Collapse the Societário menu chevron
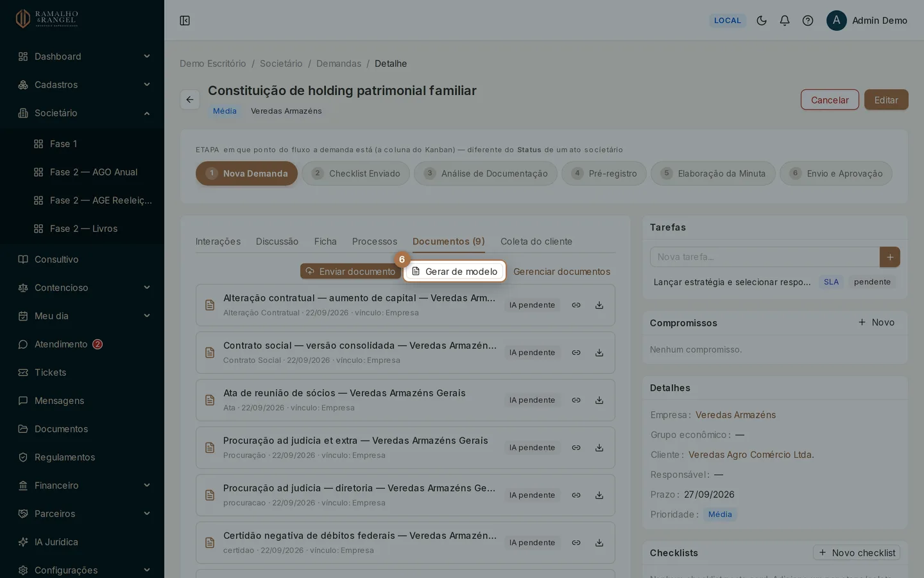The width and height of the screenshot is (924, 578). (x=147, y=113)
